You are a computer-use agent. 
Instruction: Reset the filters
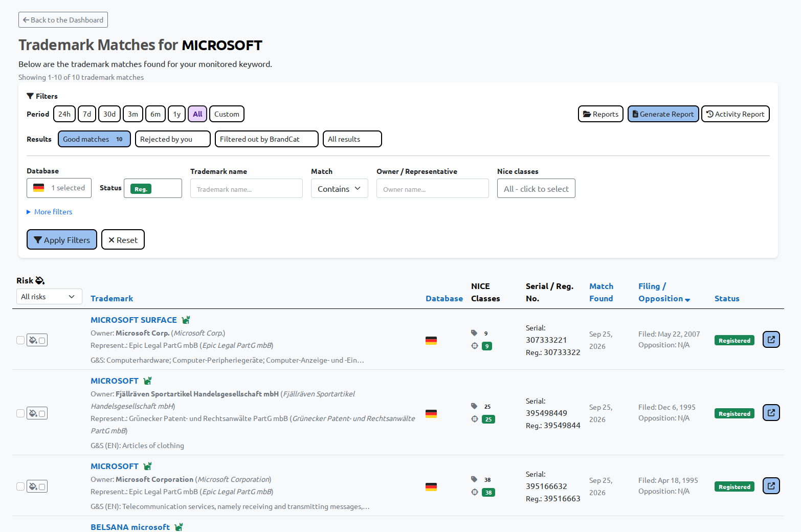click(x=123, y=239)
